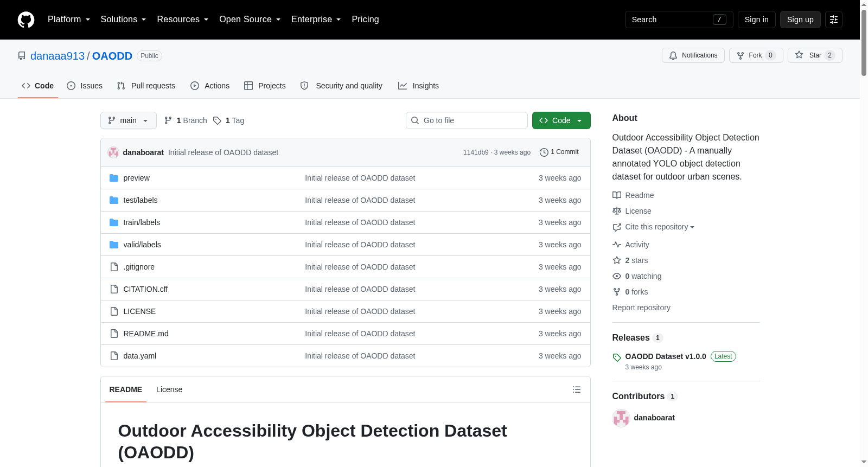Viewport: 868px width, 467px height.
Task: Click the Readme book icon in About
Action: [617, 195]
